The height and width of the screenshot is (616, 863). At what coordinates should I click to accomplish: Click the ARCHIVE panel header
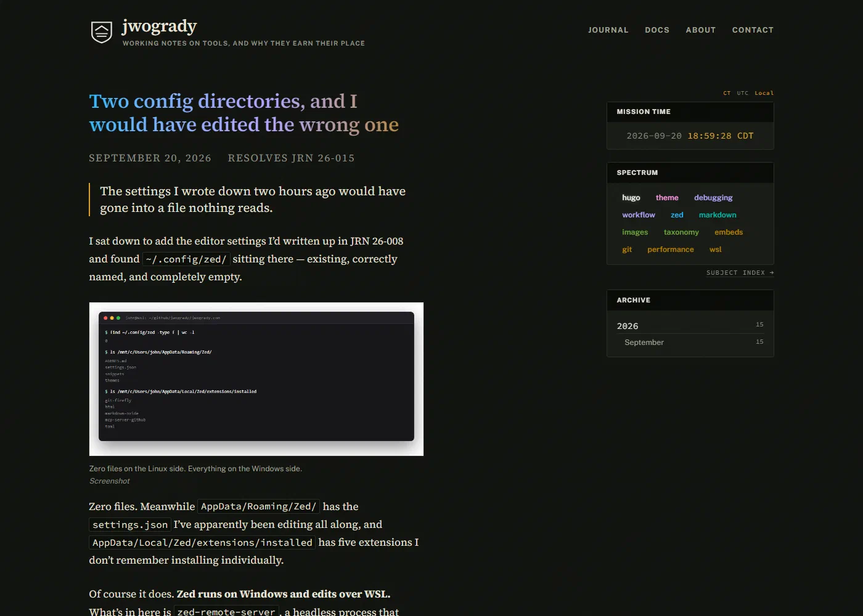[690, 300]
